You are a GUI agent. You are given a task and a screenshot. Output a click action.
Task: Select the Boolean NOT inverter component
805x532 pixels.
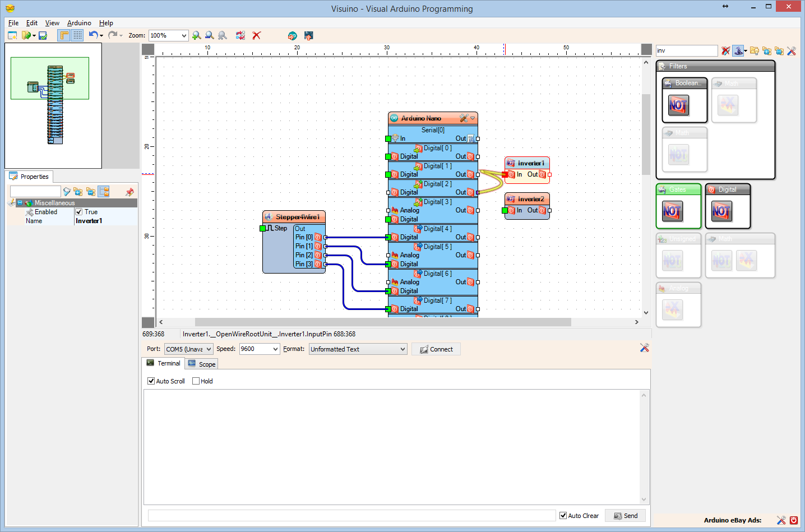click(678, 105)
